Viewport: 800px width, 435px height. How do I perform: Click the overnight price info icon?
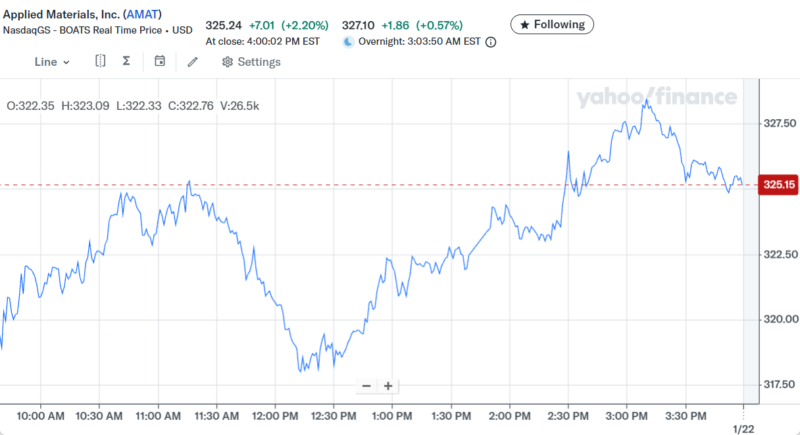pyautogui.click(x=491, y=42)
